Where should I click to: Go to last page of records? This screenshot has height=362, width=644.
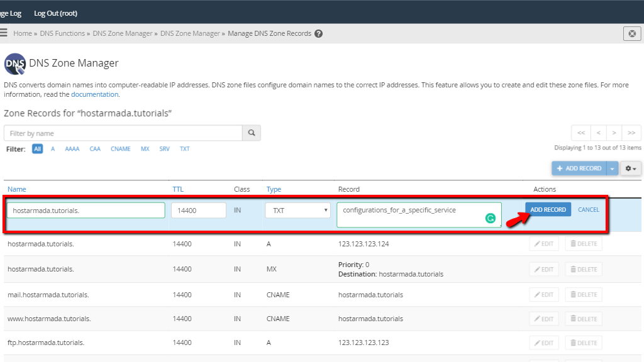click(631, 133)
